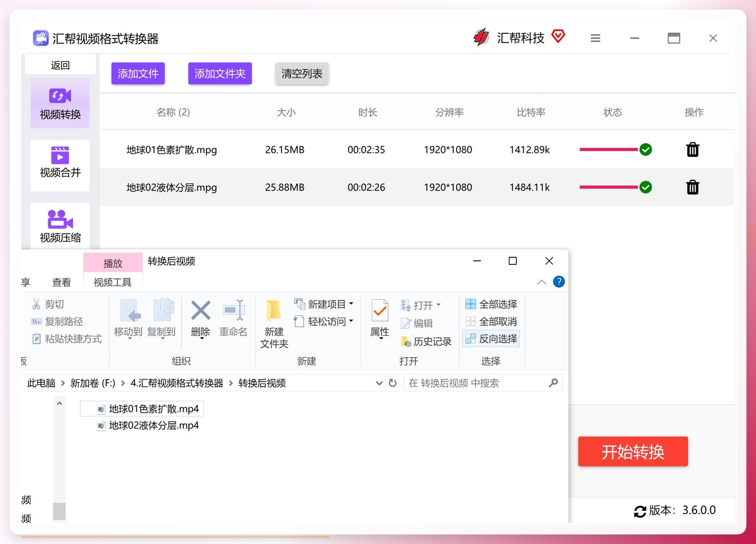
Task: Click progress bar of 地球01色素扩散.mpg
Action: point(609,150)
